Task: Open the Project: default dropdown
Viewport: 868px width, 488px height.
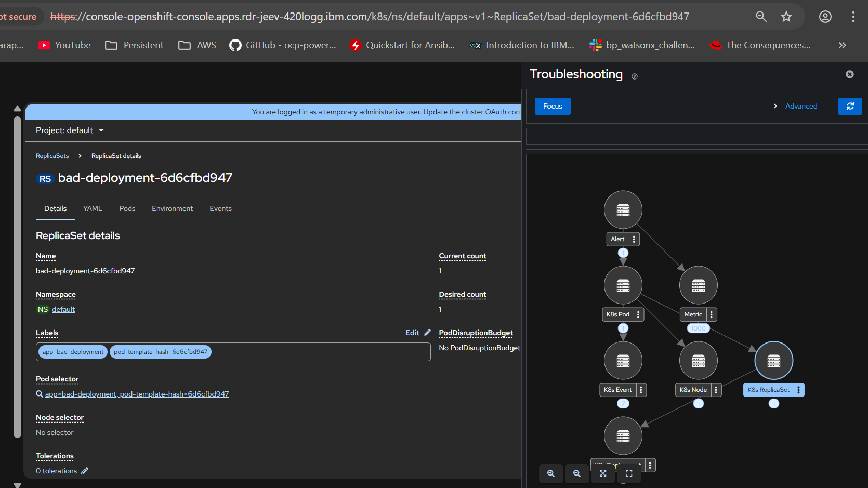Action: [x=70, y=130]
